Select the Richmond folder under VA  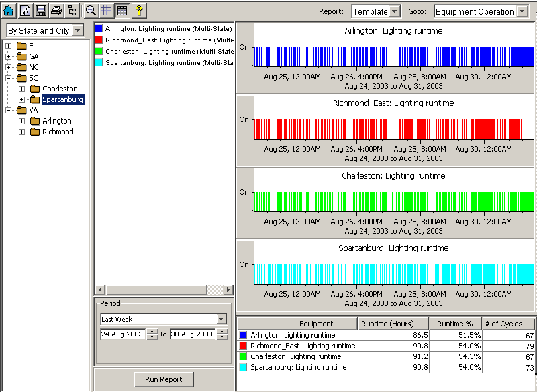pyautogui.click(x=58, y=132)
